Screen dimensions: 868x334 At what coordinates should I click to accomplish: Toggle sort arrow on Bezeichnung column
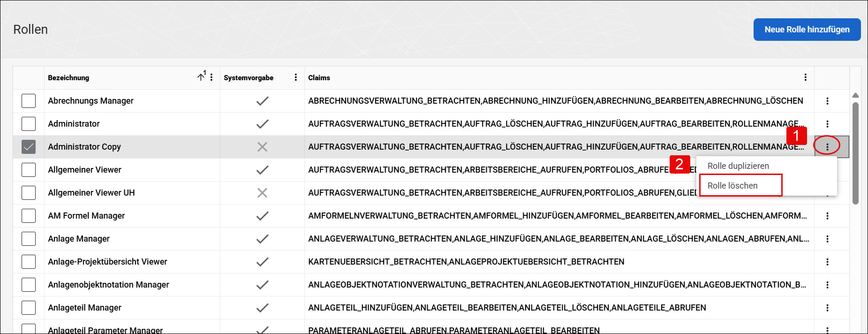[201, 76]
